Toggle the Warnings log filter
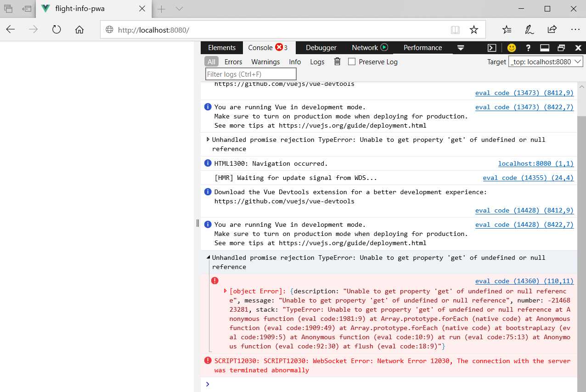586x392 pixels. tap(265, 62)
